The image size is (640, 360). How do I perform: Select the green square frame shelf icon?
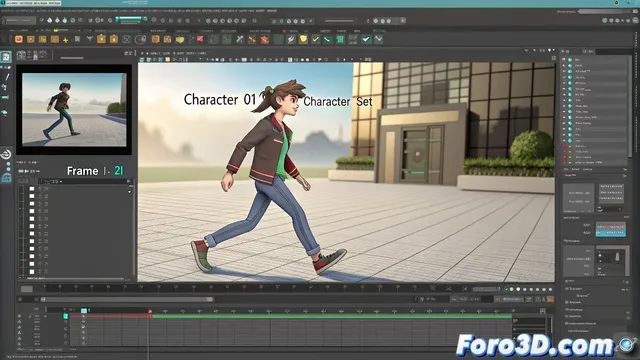pos(340,39)
